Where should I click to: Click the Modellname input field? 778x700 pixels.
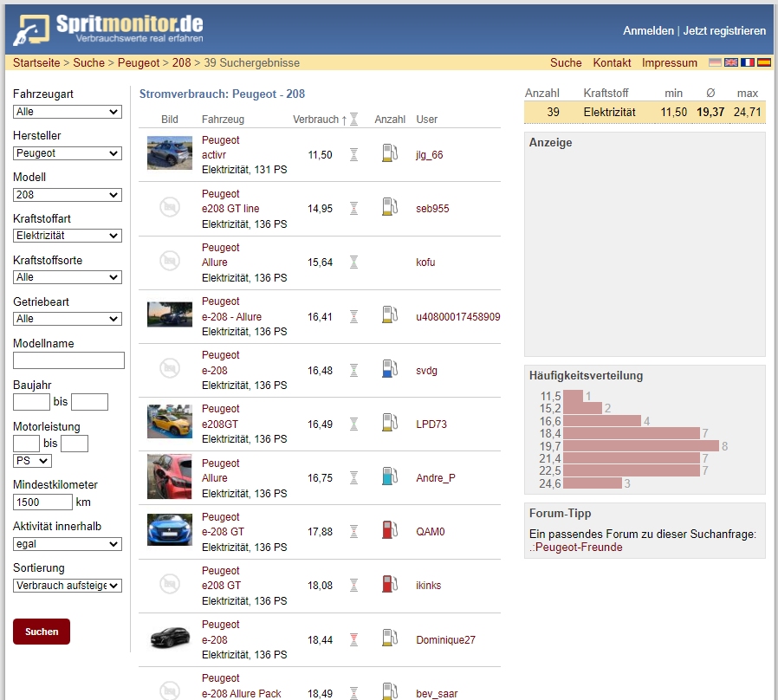click(68, 360)
